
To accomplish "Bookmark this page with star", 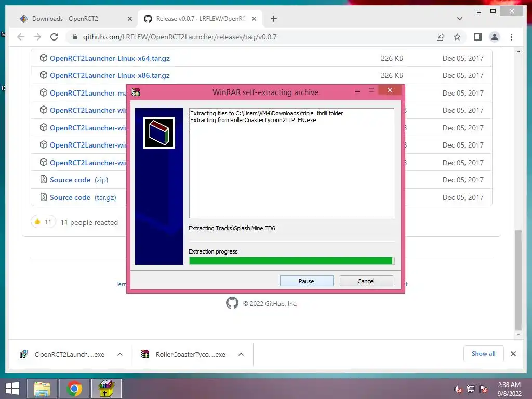I will (457, 37).
